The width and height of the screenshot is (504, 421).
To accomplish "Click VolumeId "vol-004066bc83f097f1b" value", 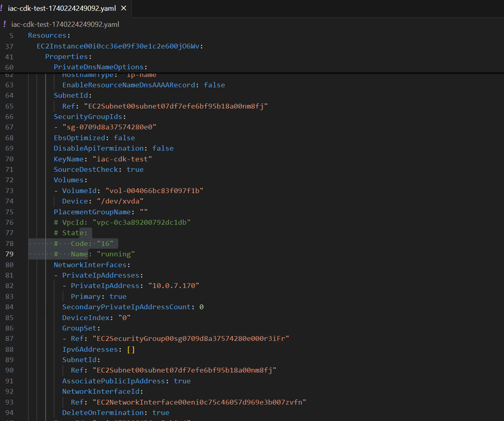I will 154,191.
